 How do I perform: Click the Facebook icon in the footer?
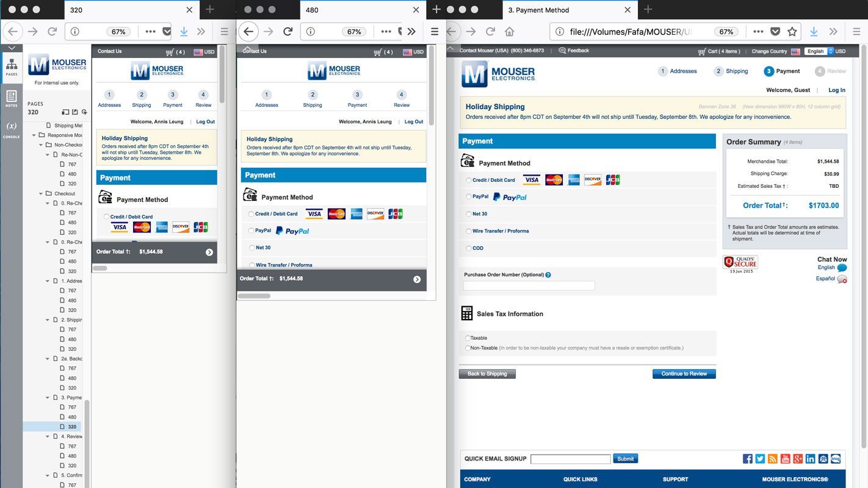(x=747, y=458)
